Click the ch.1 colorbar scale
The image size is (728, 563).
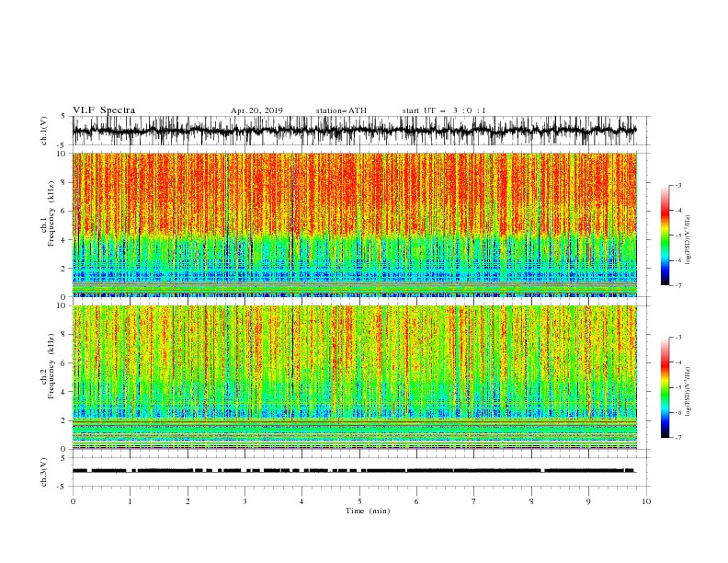tap(665, 236)
